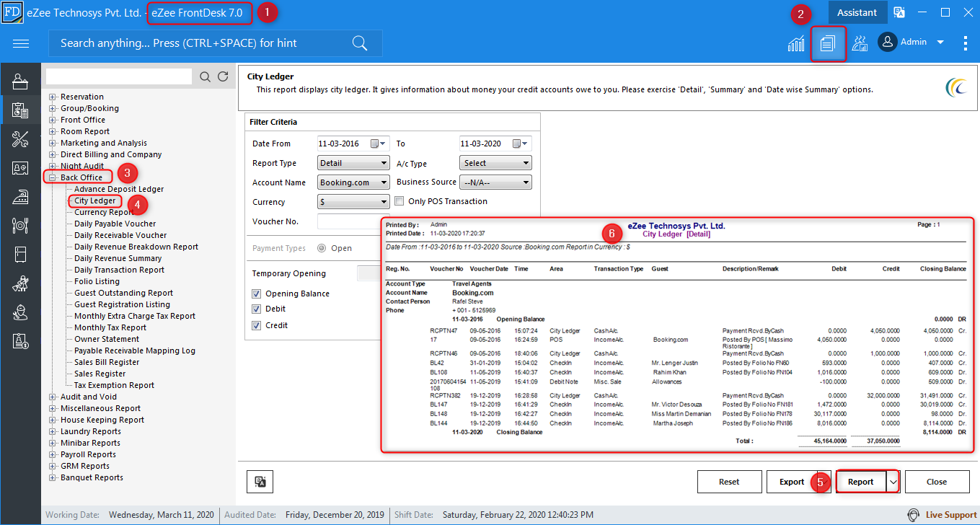Image resolution: width=980 pixels, height=525 pixels.
Task: Open the Reports documents icon in the header
Action: [x=827, y=43]
